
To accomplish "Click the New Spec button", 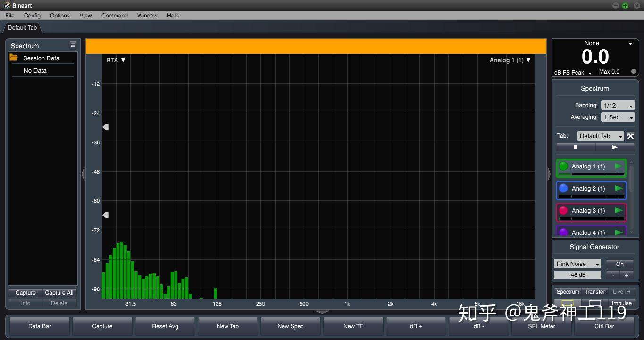I will (291, 326).
